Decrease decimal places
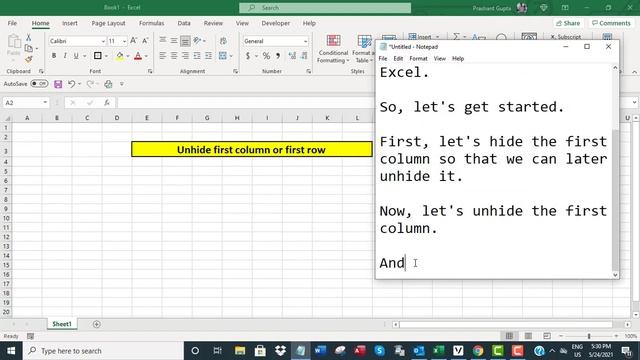 pyautogui.click(x=304, y=56)
